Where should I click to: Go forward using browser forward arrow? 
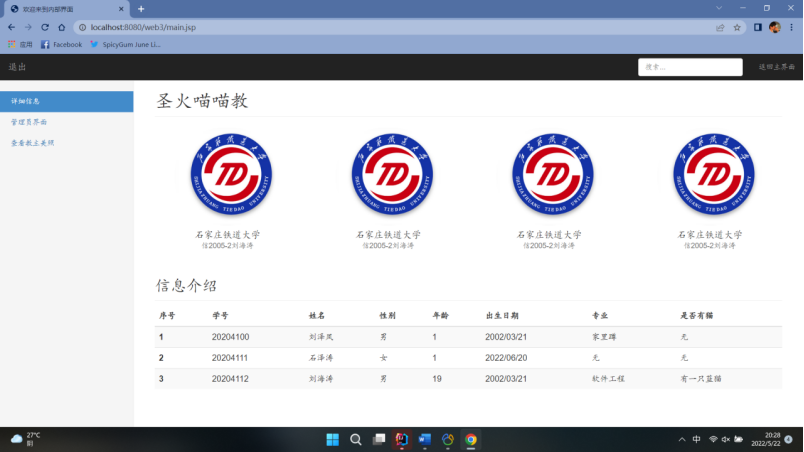click(28, 27)
